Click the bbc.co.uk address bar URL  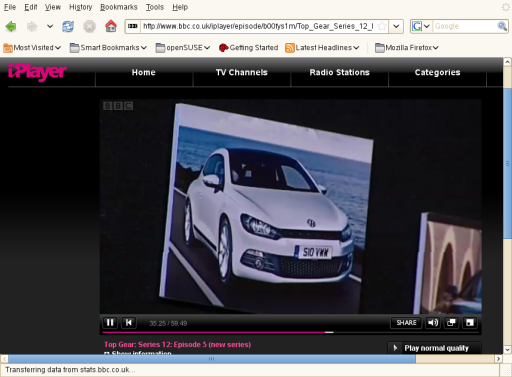258,26
